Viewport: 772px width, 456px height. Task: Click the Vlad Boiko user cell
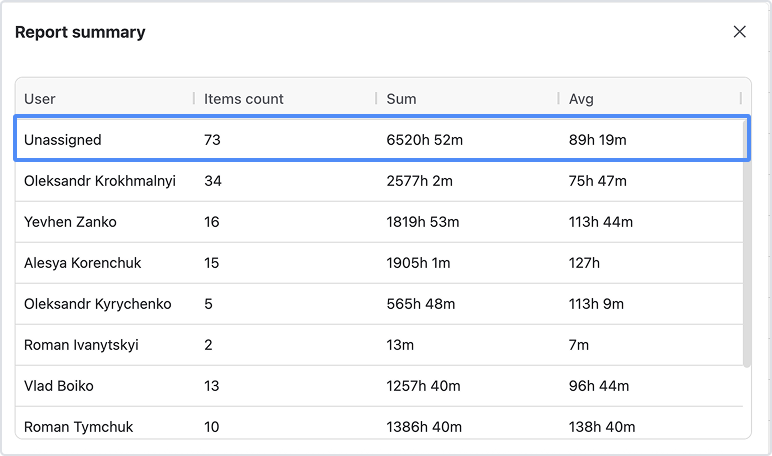(59, 386)
